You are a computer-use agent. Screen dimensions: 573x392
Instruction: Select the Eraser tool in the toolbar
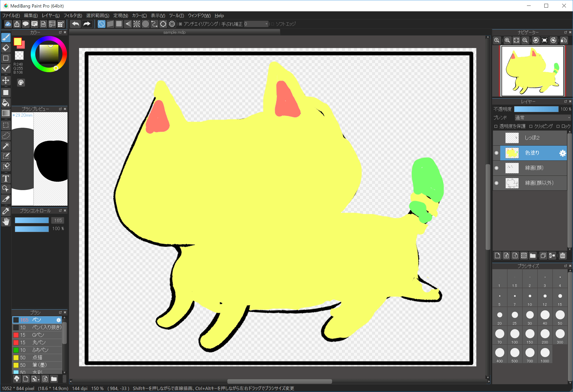click(6, 48)
